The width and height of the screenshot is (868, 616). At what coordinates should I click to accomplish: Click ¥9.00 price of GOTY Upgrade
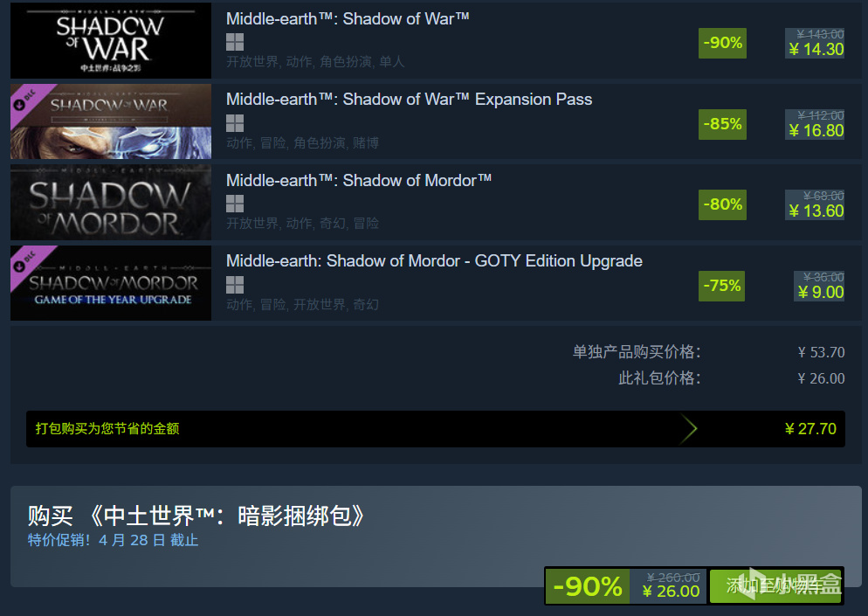pos(820,292)
